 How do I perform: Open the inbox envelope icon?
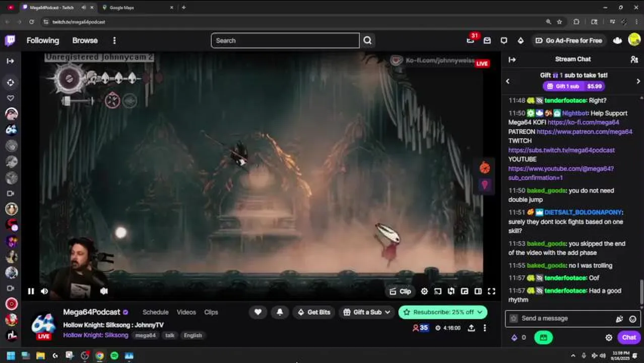tap(487, 40)
